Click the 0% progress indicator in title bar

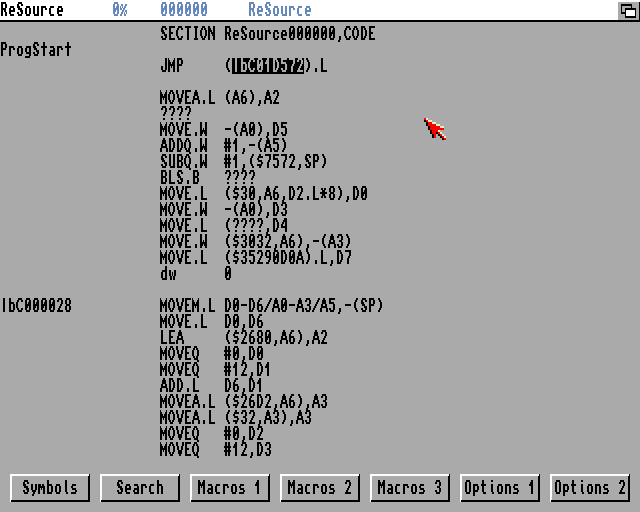[x=120, y=10]
